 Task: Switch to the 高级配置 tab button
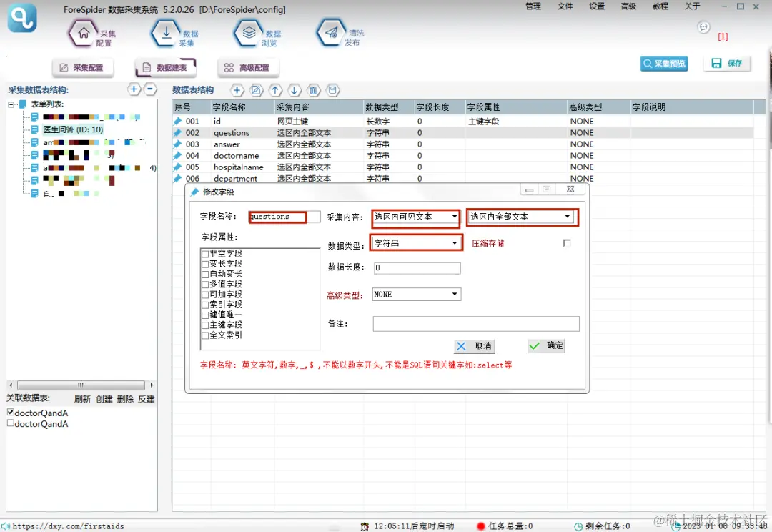pos(248,67)
